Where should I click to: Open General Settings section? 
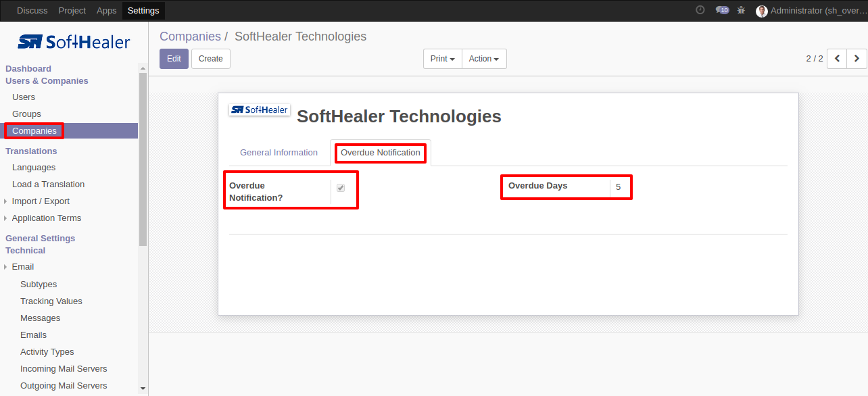tap(41, 239)
